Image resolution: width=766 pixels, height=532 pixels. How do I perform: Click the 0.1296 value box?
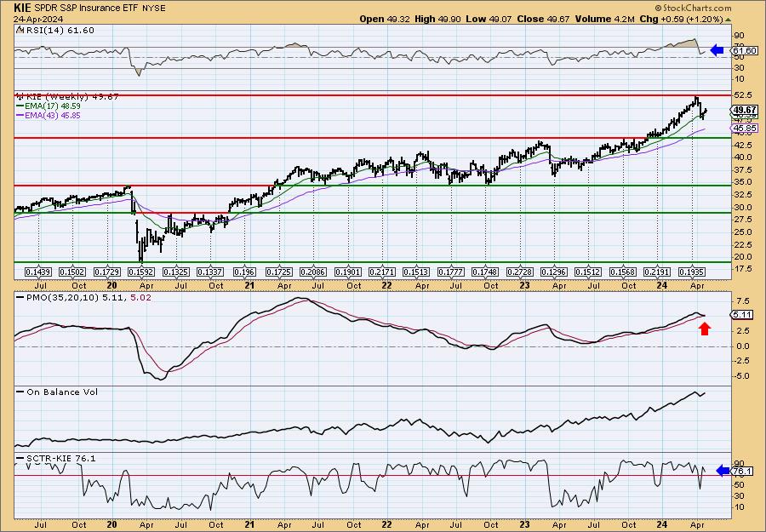(554, 272)
